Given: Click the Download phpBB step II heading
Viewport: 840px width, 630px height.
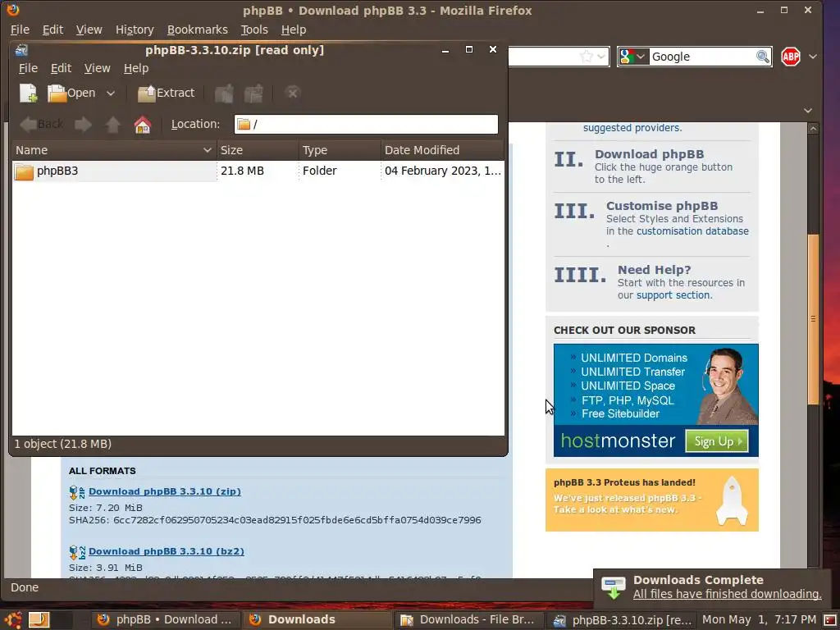Looking at the screenshot, I should coord(649,154).
